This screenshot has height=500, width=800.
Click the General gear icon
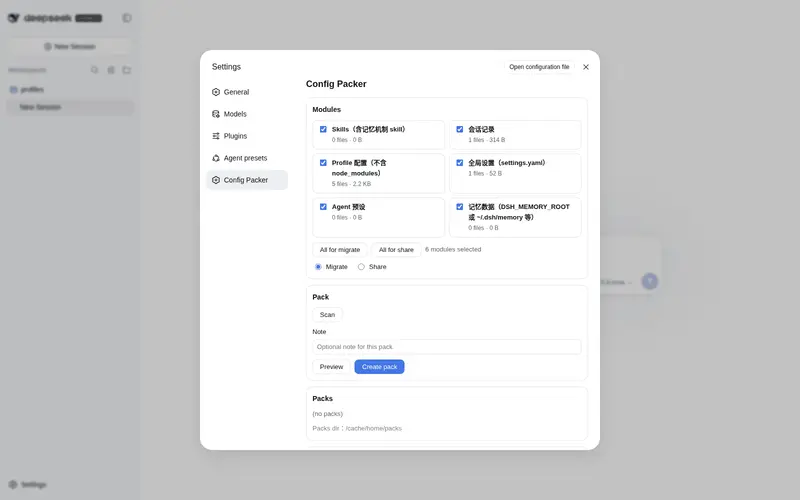(216, 92)
